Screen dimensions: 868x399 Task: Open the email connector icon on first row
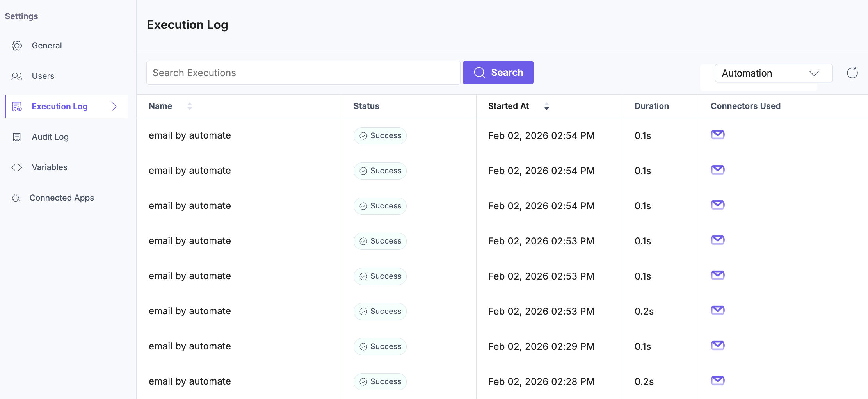[x=717, y=135]
